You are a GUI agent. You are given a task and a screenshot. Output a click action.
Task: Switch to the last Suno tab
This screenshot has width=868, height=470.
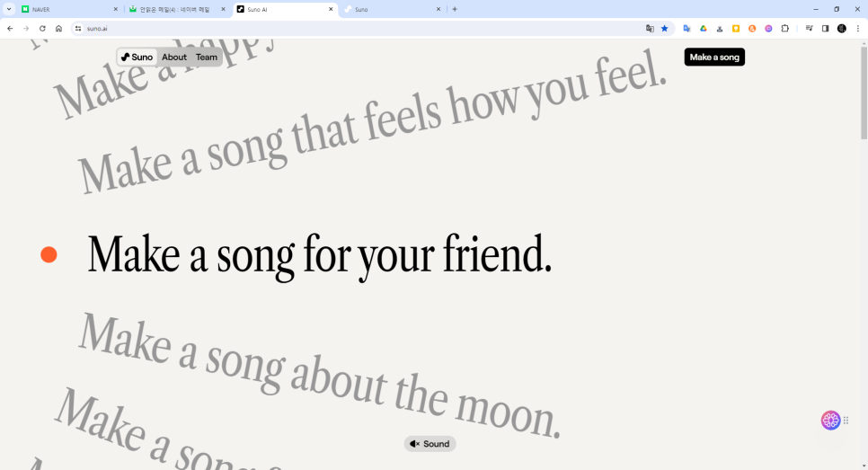pos(393,9)
